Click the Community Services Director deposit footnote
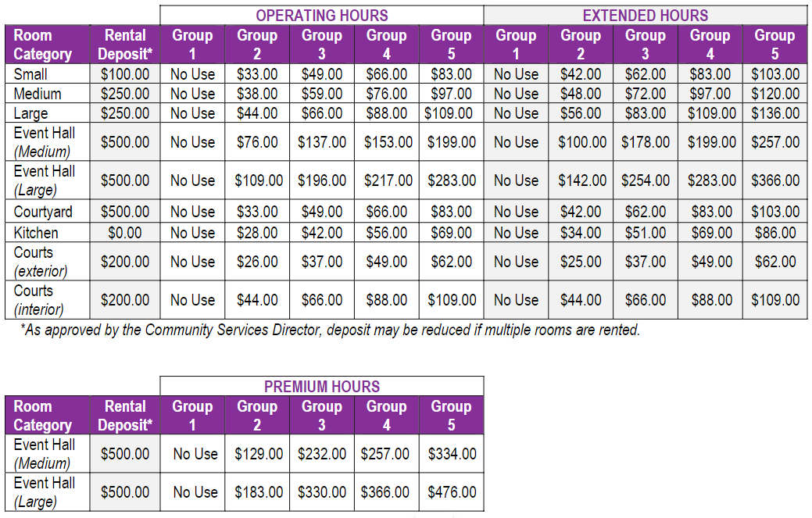Image resolution: width=812 pixels, height=518 pixels. (x=330, y=330)
